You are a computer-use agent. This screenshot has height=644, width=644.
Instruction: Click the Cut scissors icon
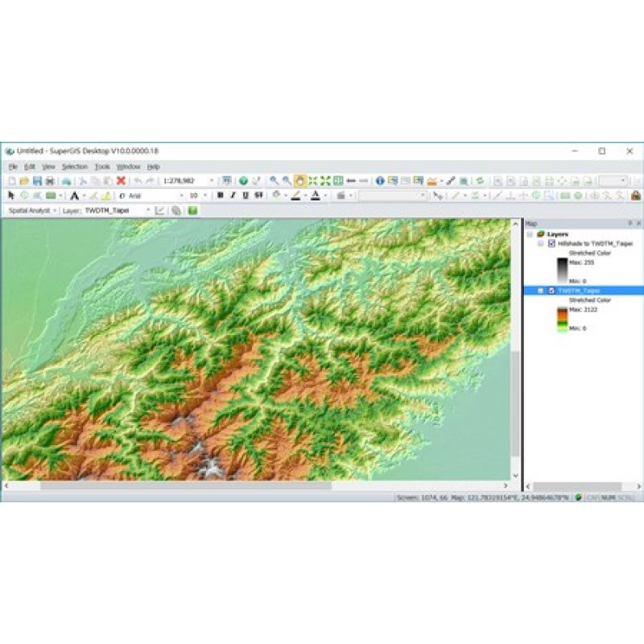(83, 181)
